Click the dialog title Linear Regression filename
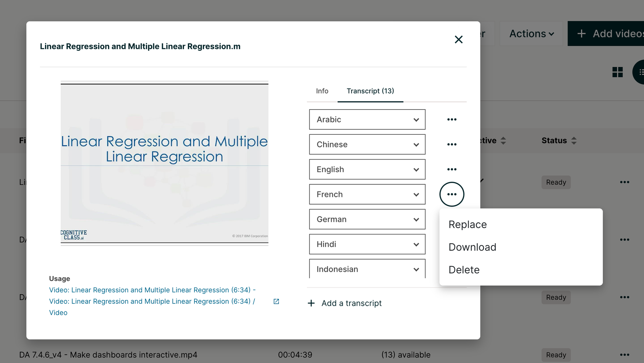This screenshot has height=363, width=644. coord(140,46)
